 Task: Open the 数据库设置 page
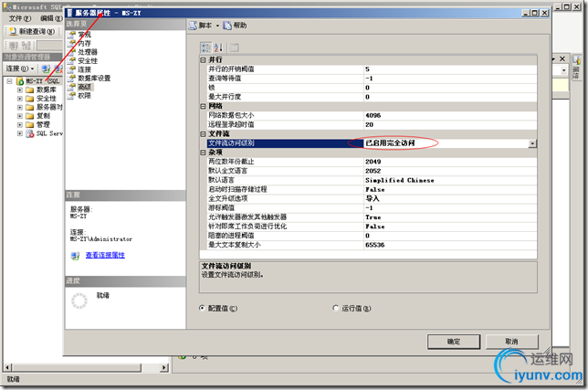pos(94,78)
